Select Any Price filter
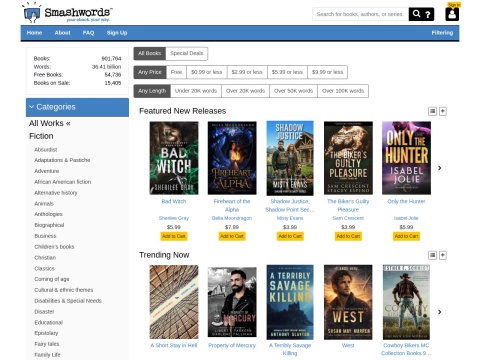Screen dimensions: 480x360 (150, 72)
